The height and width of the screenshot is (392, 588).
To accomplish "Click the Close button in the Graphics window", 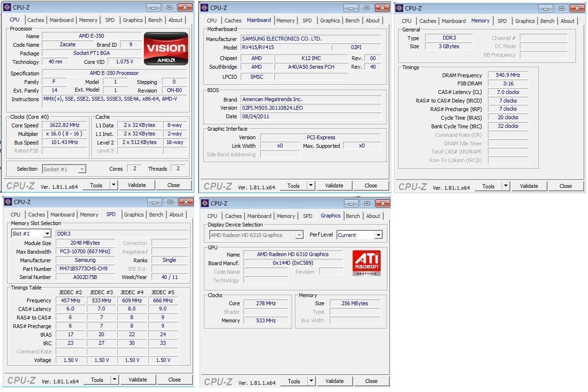I will [x=371, y=381].
